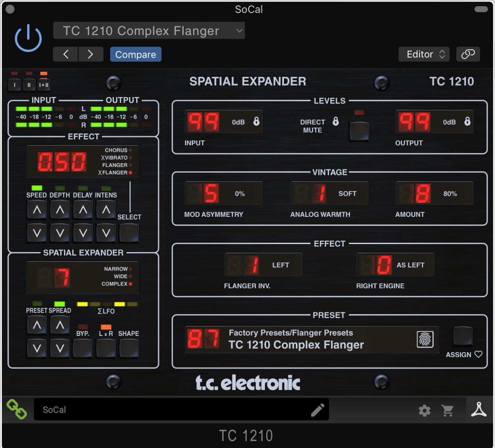Increase SPREAD with up arrow
The width and height of the screenshot is (495, 448).
pyautogui.click(x=60, y=325)
